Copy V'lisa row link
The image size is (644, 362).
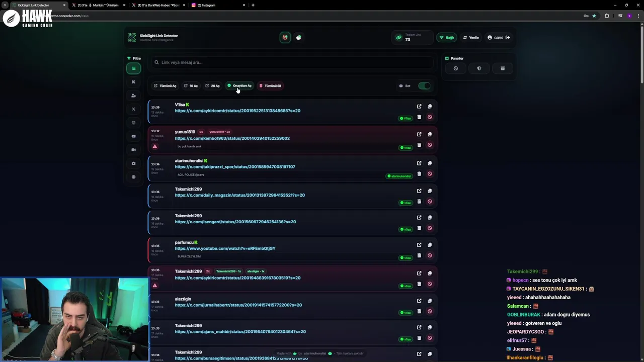coord(430,107)
